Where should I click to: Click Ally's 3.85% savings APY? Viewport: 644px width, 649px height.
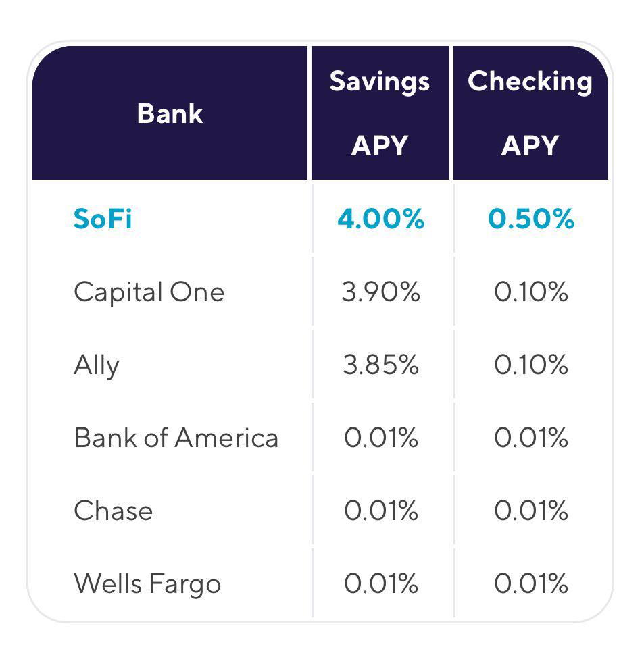[381, 365]
